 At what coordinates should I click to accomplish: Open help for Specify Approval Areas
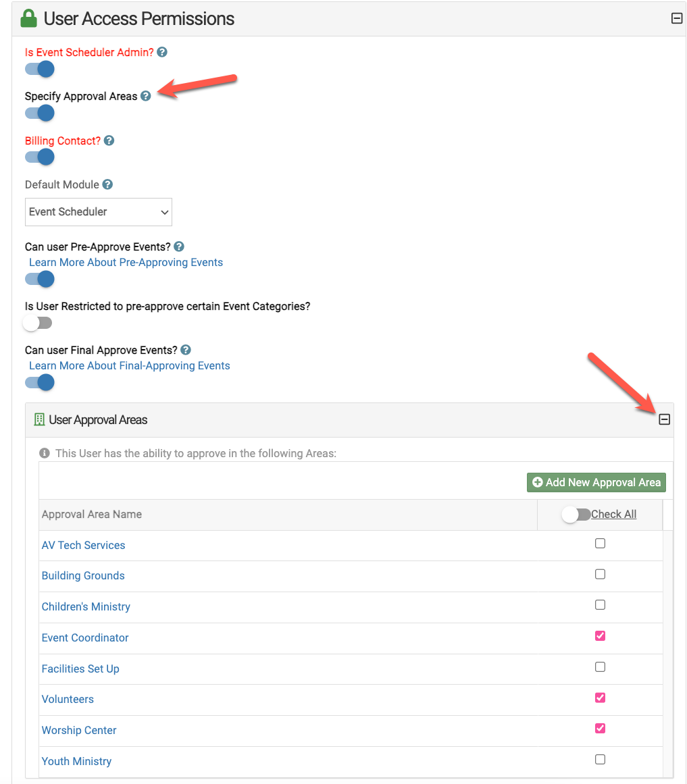pos(145,97)
